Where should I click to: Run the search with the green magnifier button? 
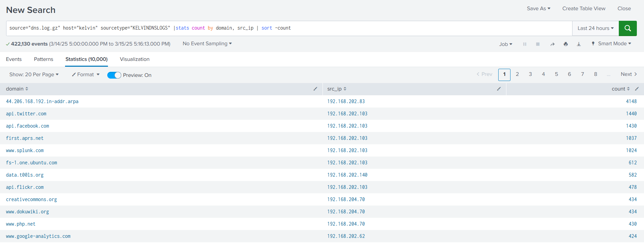click(x=628, y=28)
